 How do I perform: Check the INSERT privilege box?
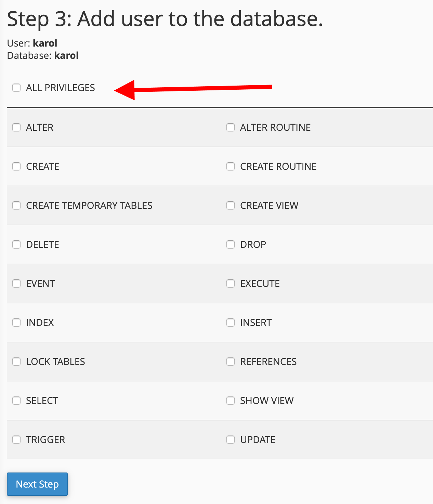point(231,323)
